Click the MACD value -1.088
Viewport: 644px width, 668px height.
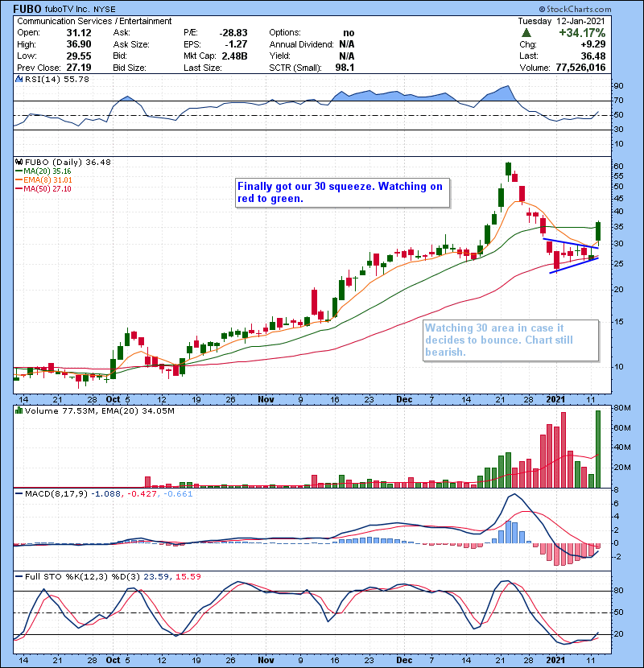pyautogui.click(x=105, y=494)
